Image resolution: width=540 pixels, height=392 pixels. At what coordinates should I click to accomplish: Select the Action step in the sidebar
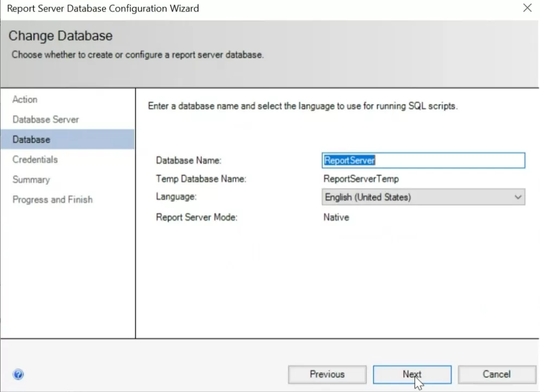24,99
